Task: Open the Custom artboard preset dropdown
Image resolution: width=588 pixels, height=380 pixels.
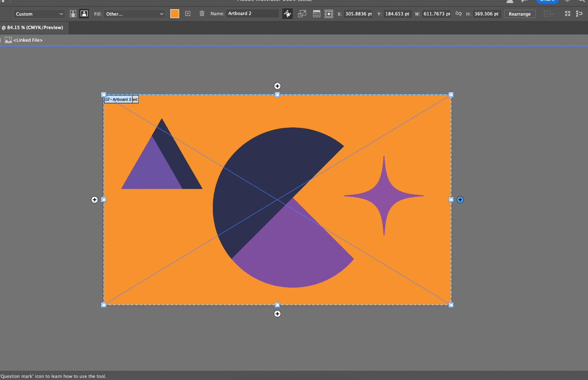Action: pos(39,14)
